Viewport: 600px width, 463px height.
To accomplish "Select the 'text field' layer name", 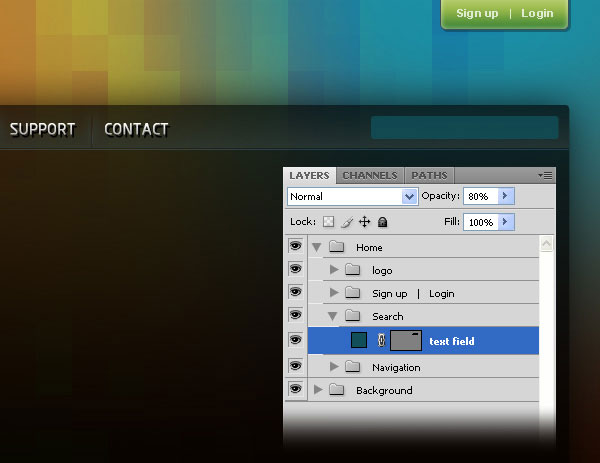I will click(452, 341).
